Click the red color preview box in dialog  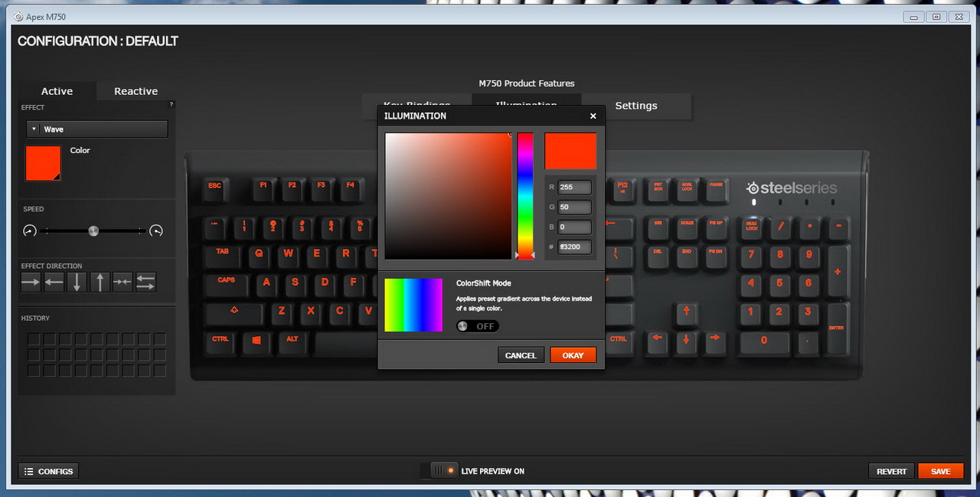point(570,151)
